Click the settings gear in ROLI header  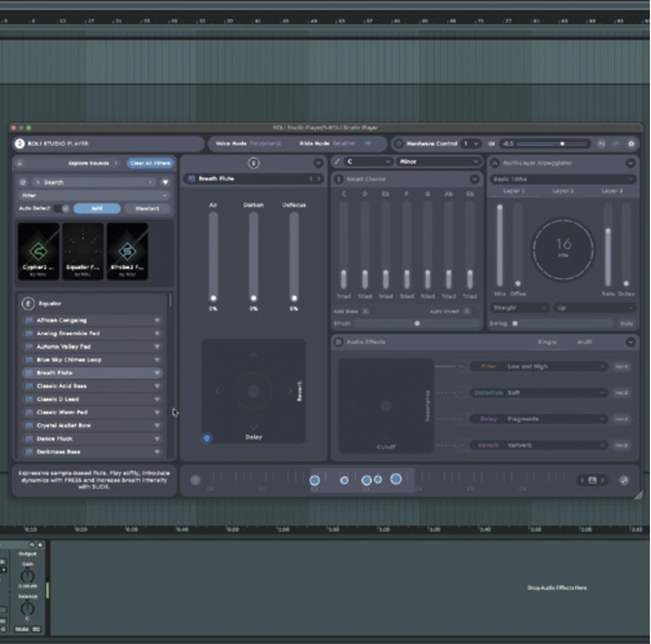[630, 144]
